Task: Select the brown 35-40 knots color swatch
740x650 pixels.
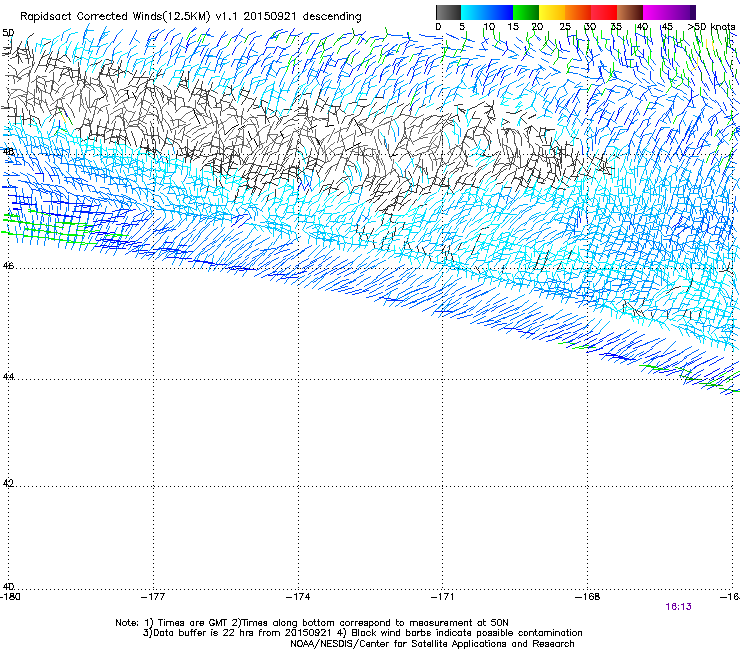Action: [630, 12]
